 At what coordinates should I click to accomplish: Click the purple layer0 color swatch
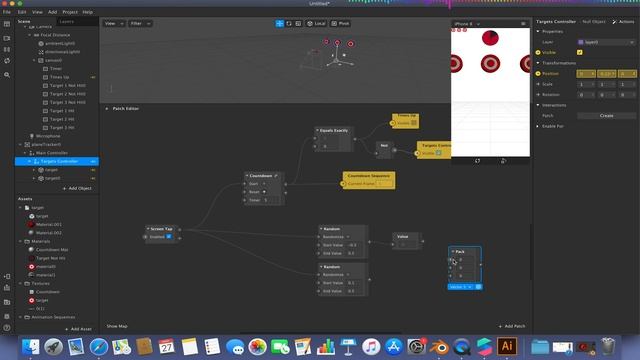(581, 42)
